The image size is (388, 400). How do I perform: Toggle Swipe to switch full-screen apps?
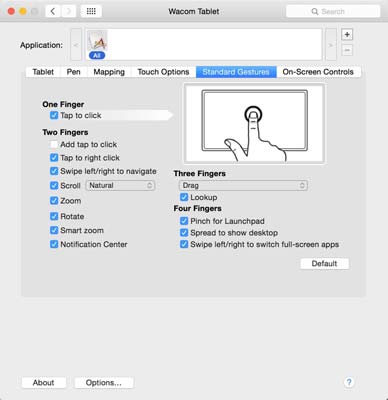point(184,244)
